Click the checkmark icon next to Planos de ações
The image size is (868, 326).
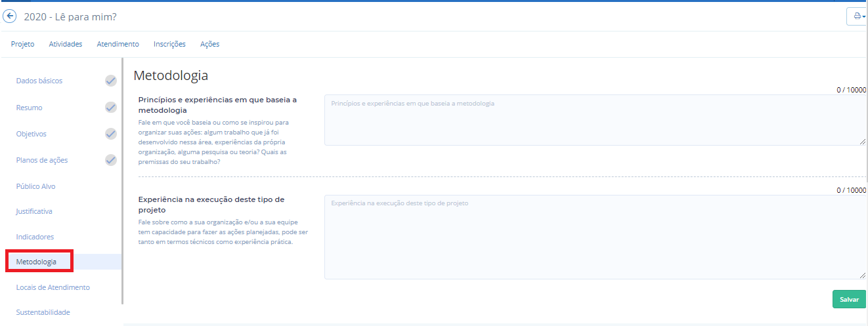pos(111,160)
